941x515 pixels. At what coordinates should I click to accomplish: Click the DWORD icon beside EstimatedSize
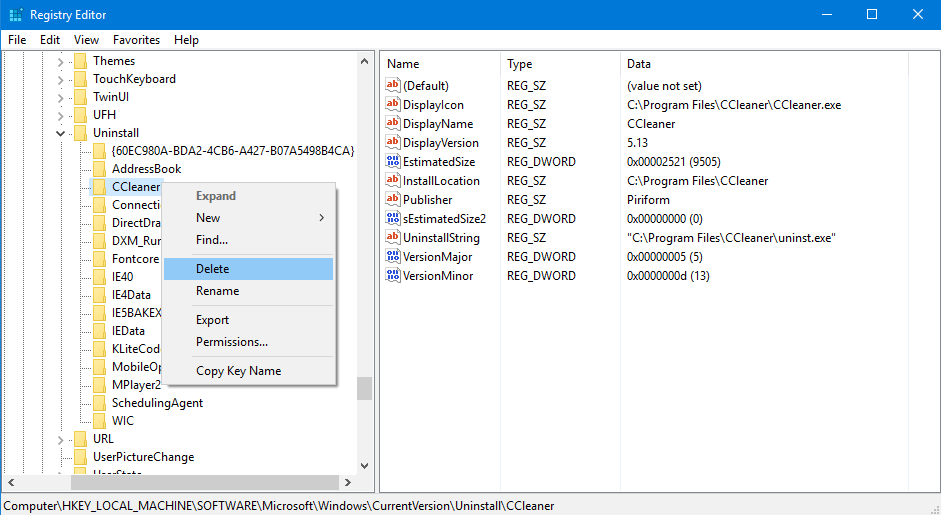392,161
